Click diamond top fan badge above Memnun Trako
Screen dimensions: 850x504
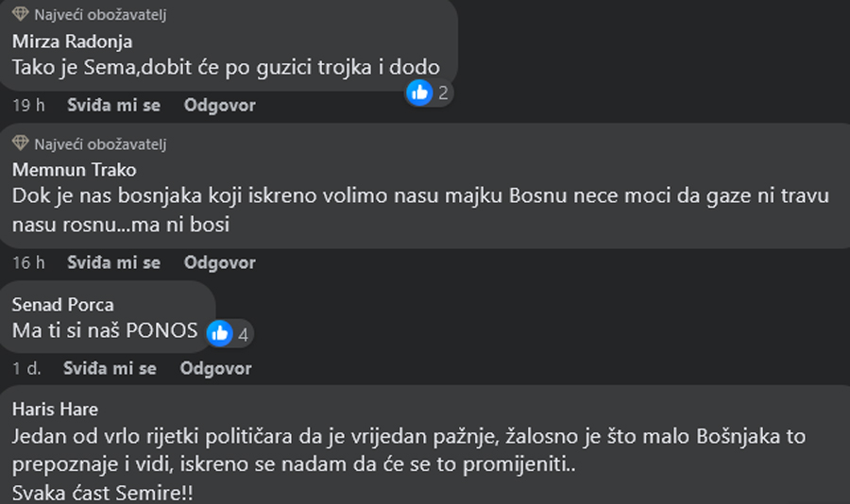21,143
